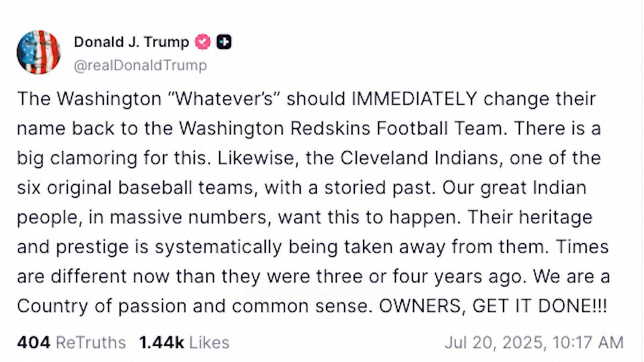Click the number 404 in the stats
Image resolution: width=644 pixels, height=362 pixels.
pos(33,343)
